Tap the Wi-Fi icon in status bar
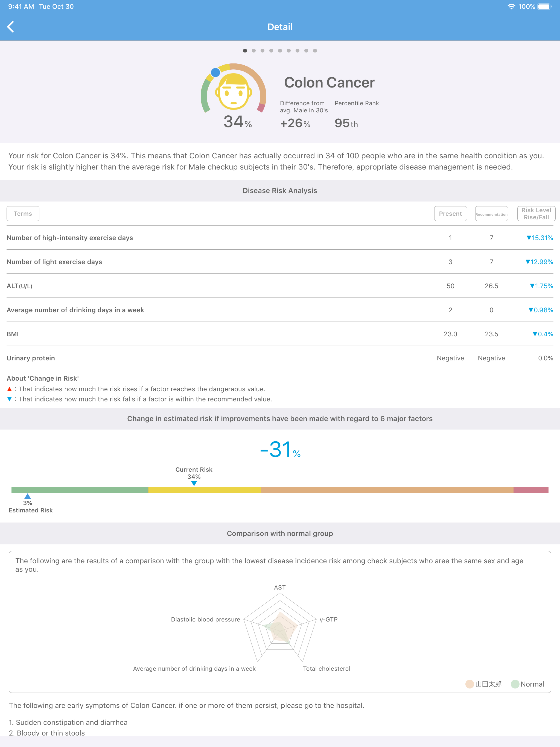The height and width of the screenshot is (747, 560). click(x=511, y=7)
